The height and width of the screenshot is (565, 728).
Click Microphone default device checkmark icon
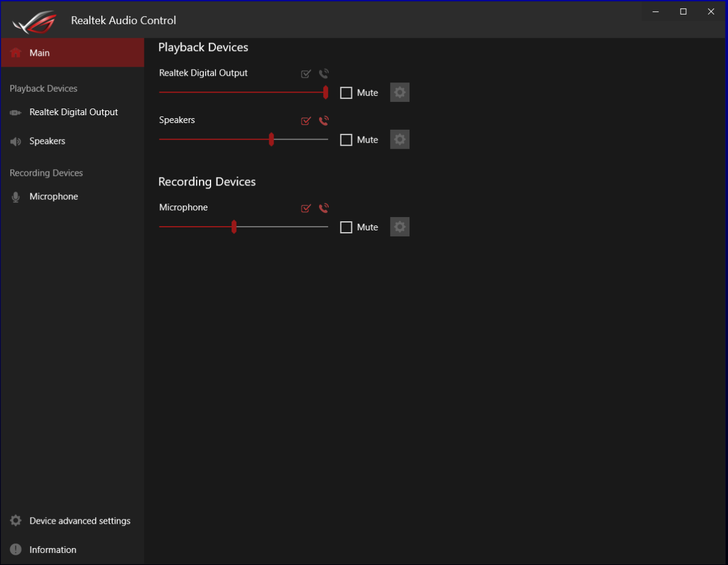306,209
